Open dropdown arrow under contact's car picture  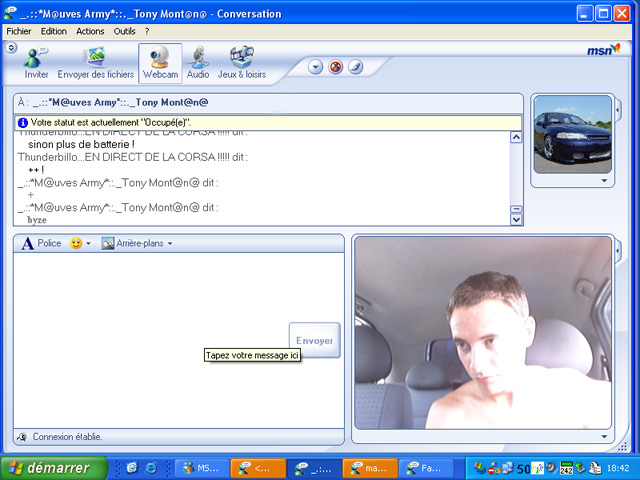pos(604,180)
